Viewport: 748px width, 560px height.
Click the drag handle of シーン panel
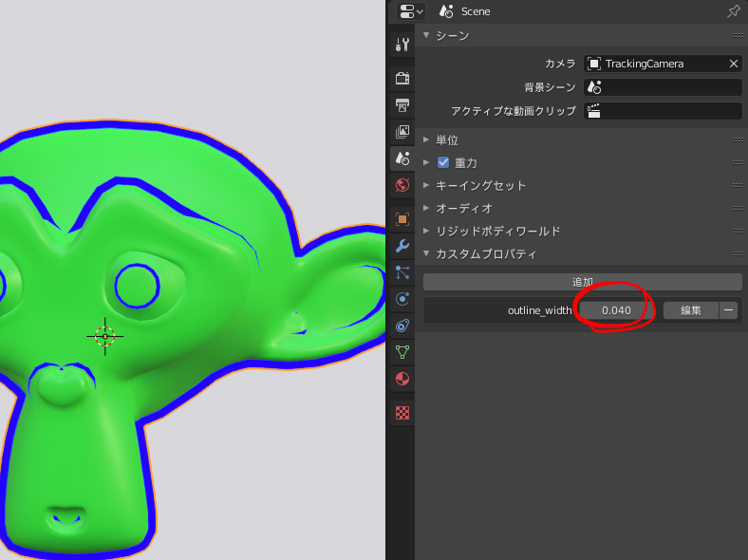(x=737, y=35)
